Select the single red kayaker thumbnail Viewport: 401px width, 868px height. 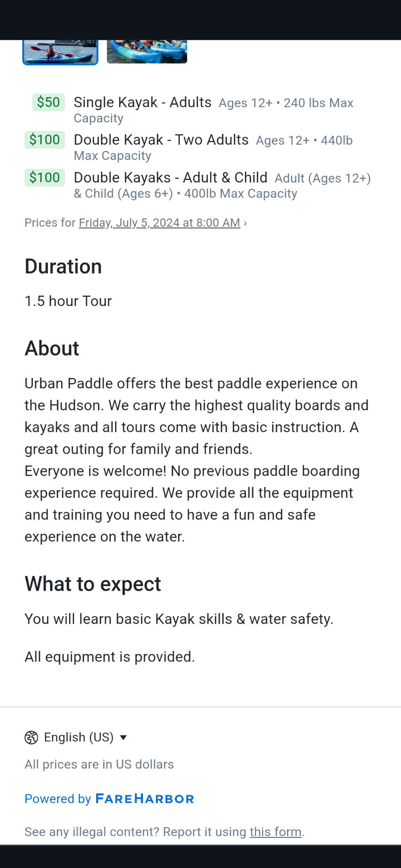pyautogui.click(x=60, y=52)
